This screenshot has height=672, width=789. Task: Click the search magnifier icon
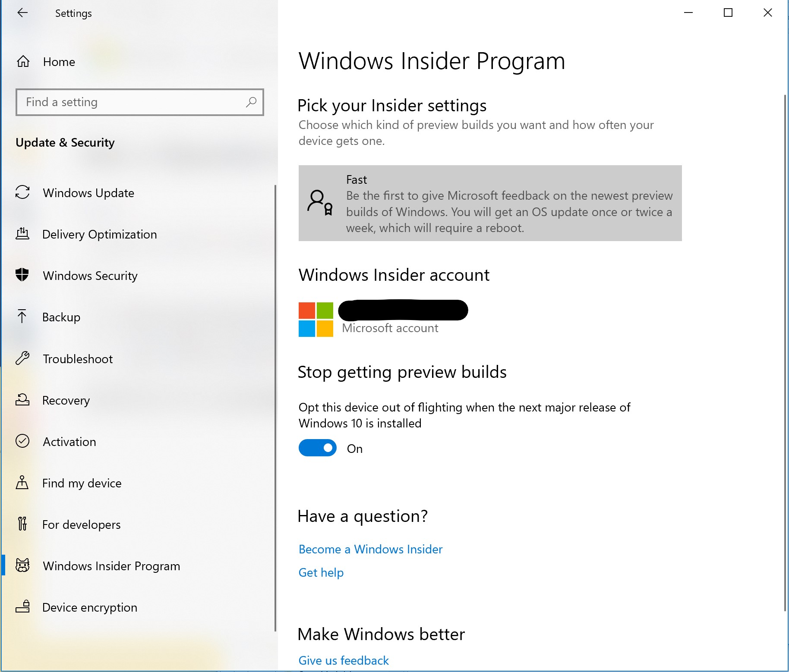(251, 102)
